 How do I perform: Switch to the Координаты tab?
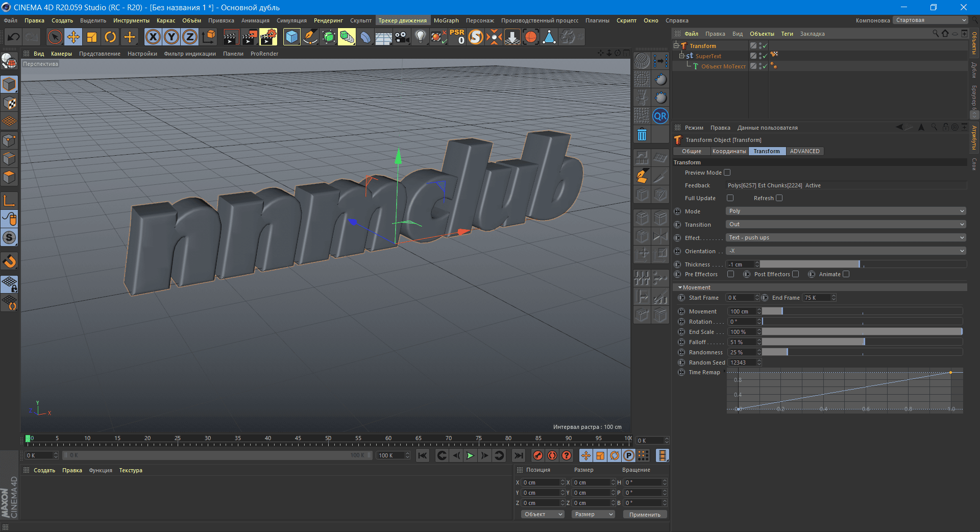729,151
